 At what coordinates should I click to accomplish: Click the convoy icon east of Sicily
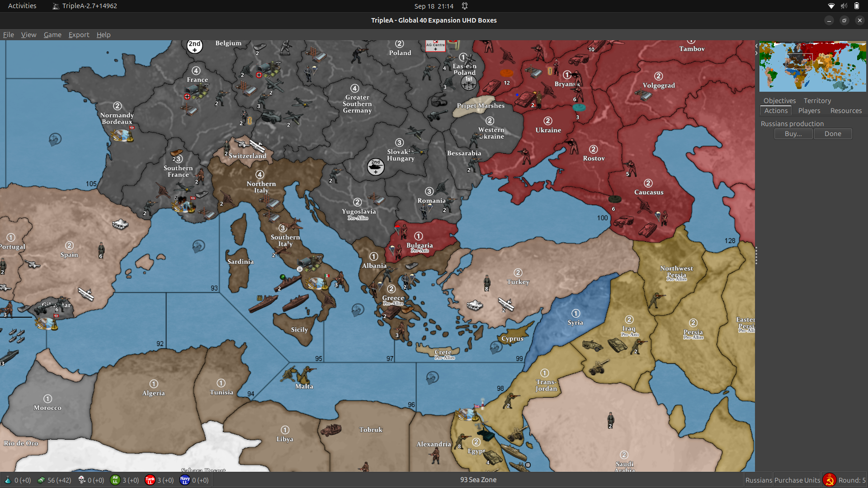pos(358,310)
